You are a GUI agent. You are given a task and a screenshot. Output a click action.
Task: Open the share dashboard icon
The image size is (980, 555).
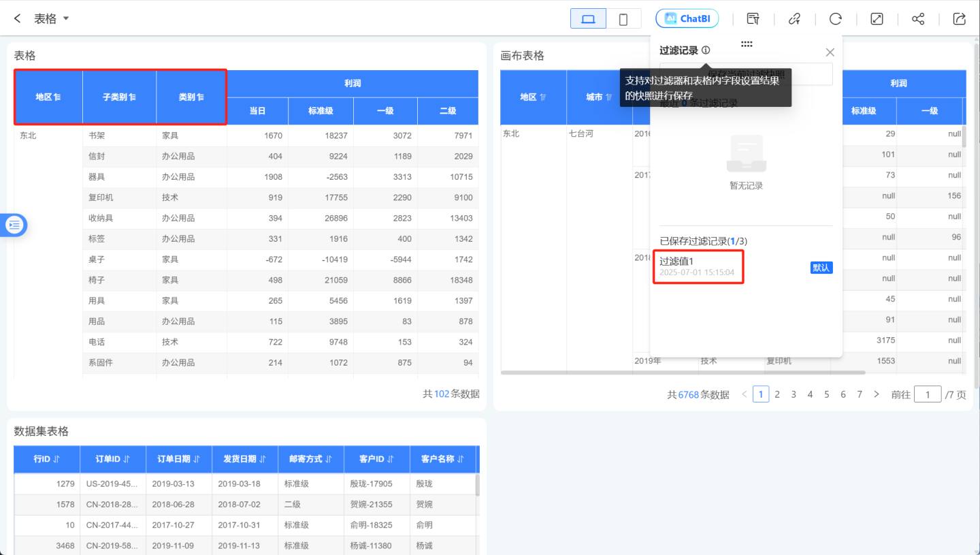918,18
